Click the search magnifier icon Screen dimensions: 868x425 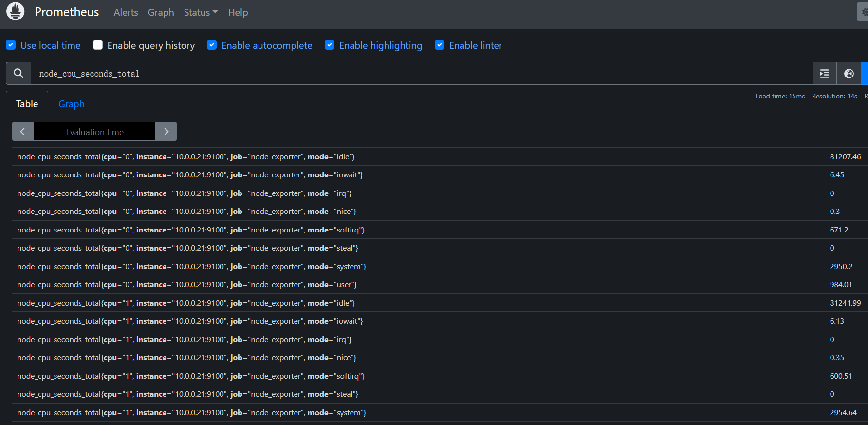18,73
